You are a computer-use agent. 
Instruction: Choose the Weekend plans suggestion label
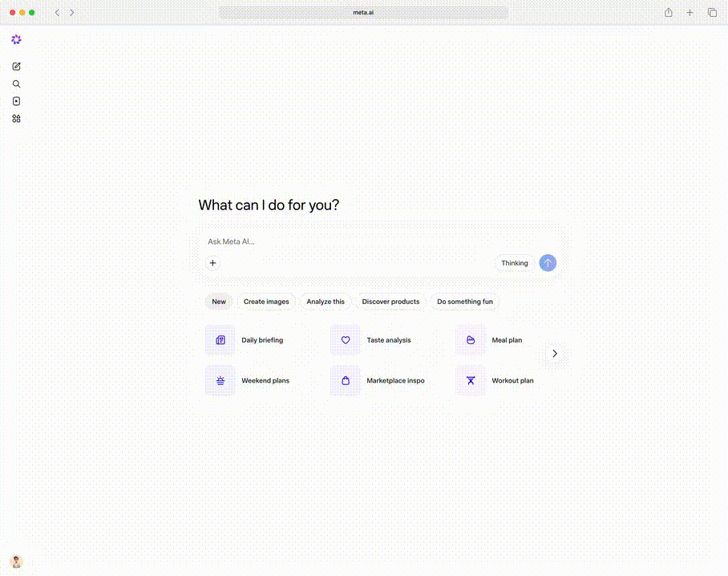coord(265,380)
